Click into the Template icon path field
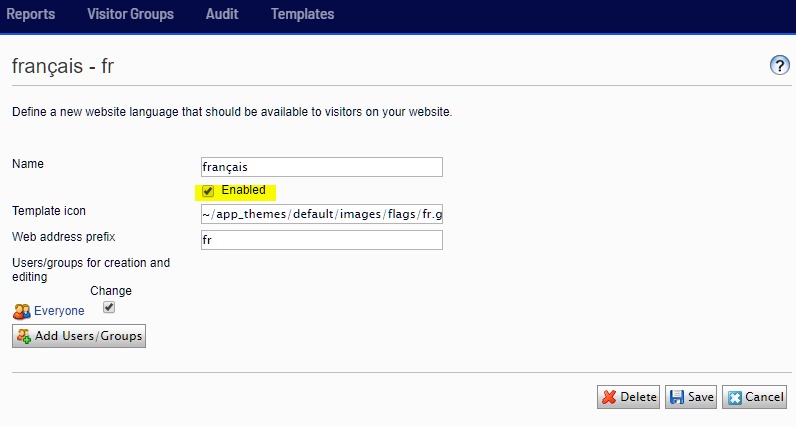 (321, 213)
